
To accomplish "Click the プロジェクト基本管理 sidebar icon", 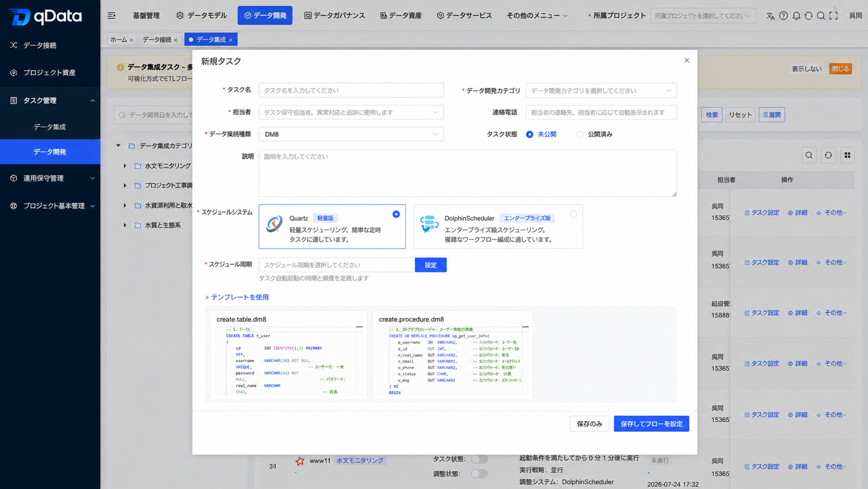I will 13,206.
